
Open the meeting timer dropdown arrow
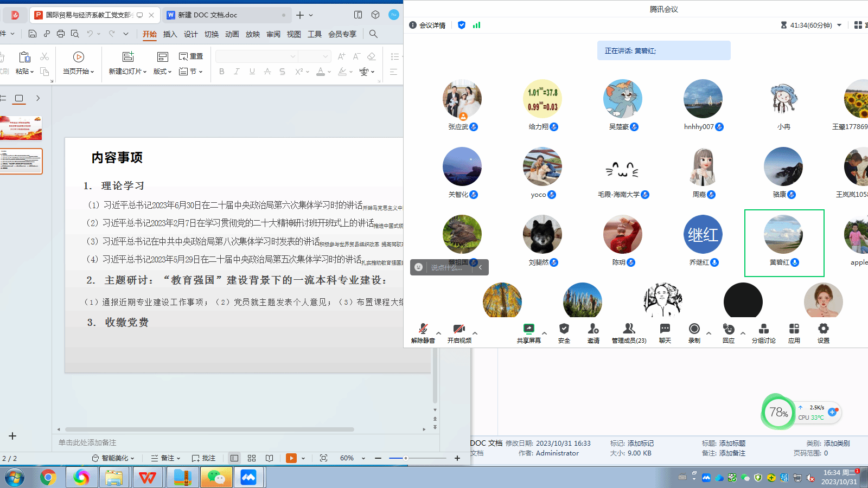pos(839,25)
